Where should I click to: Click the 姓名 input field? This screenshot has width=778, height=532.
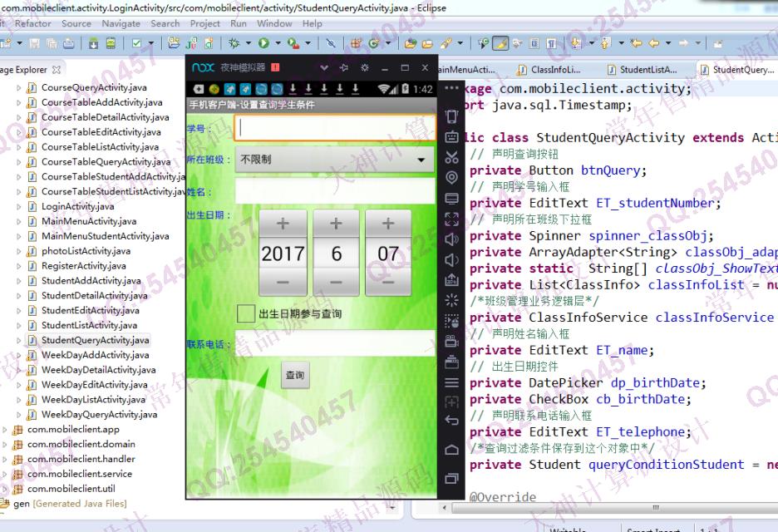[335, 191]
